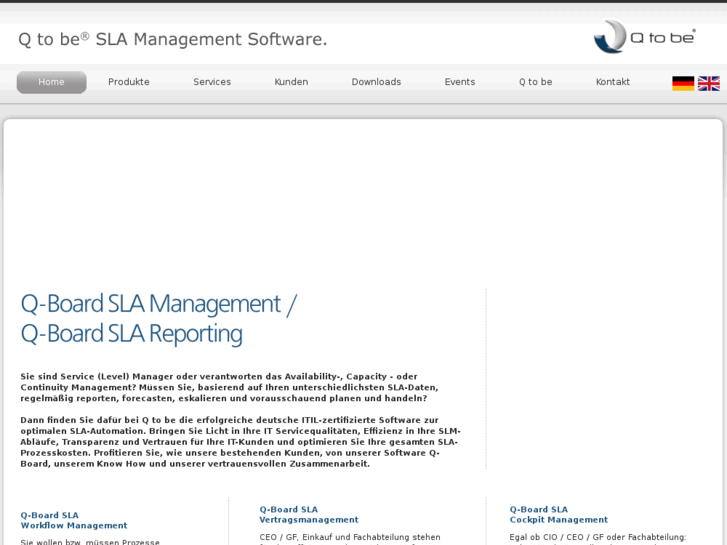Click the Q-Board SLA Management / Reporting heading
Image resolution: width=727 pixels, height=545 pixels.
pyautogui.click(x=159, y=319)
